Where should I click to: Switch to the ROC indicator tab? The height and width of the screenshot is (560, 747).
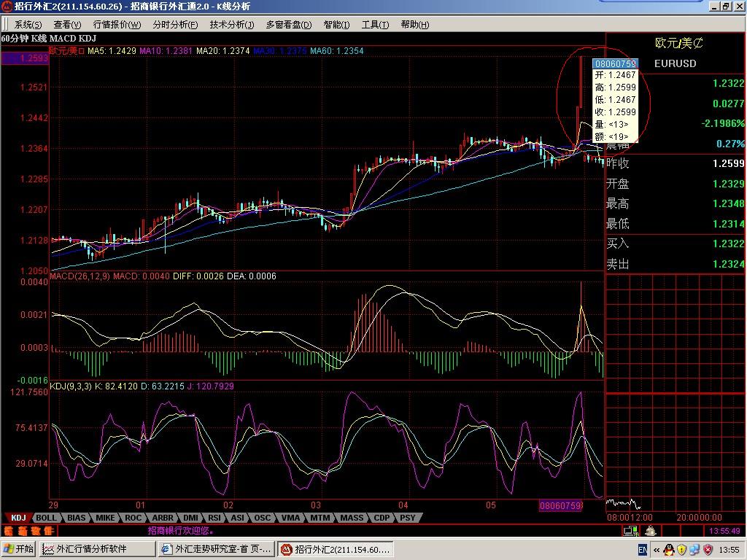[x=133, y=518]
